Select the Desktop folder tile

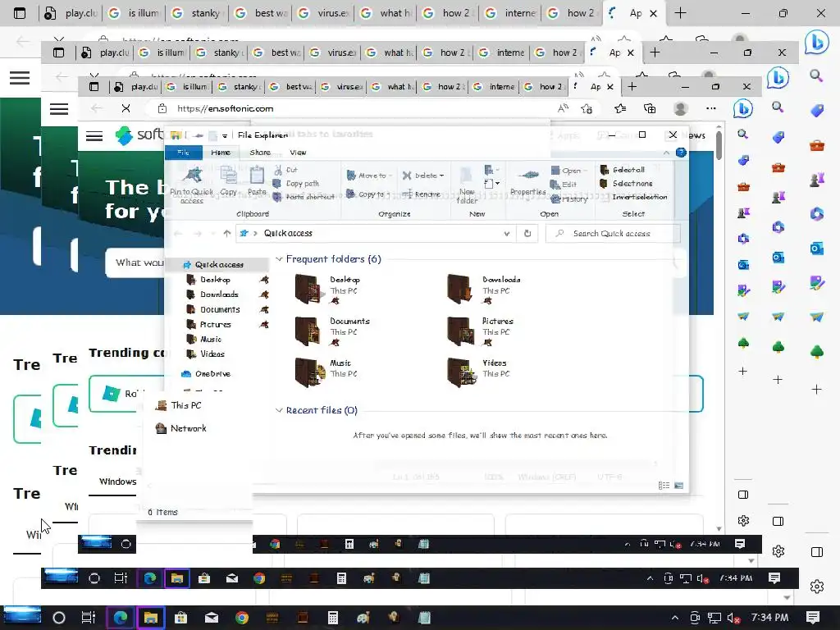pyautogui.click(x=327, y=288)
